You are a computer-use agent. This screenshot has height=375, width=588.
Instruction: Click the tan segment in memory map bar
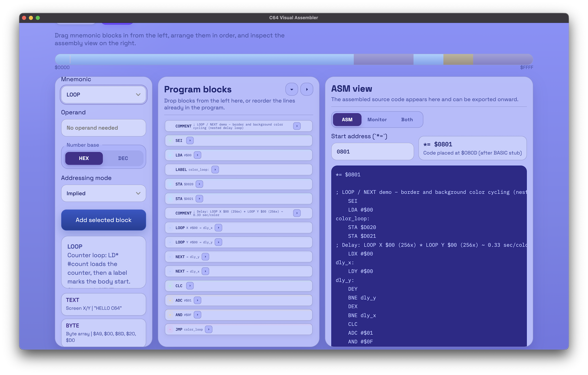(x=458, y=59)
